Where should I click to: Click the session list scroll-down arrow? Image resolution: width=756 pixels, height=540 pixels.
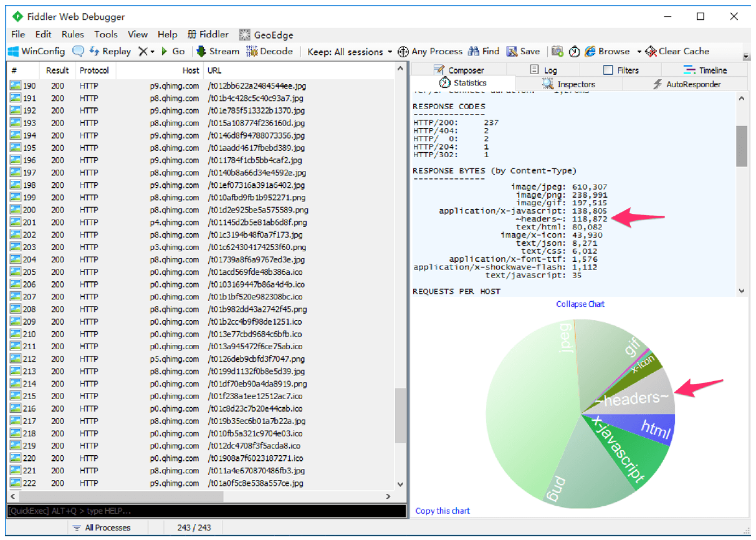pyautogui.click(x=401, y=485)
